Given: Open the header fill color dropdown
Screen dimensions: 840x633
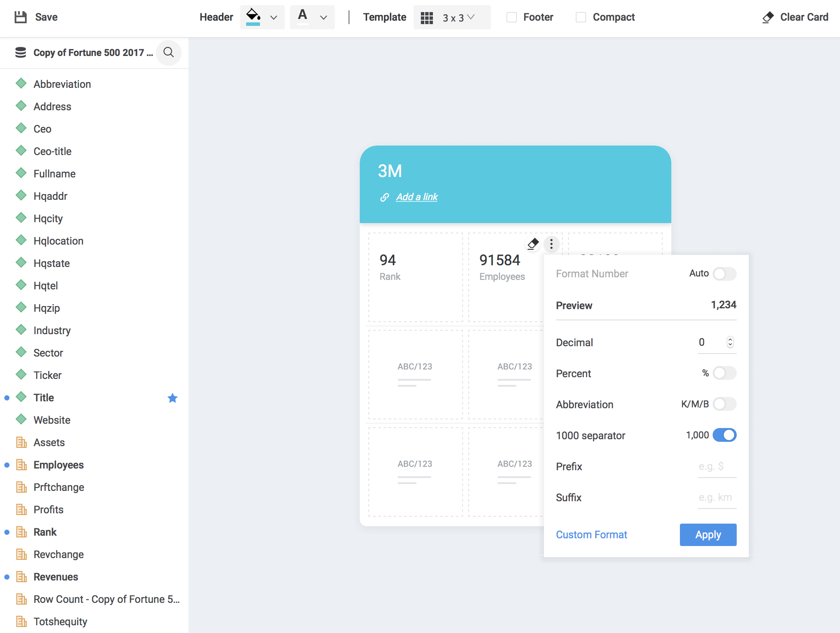Looking at the screenshot, I should (x=273, y=17).
